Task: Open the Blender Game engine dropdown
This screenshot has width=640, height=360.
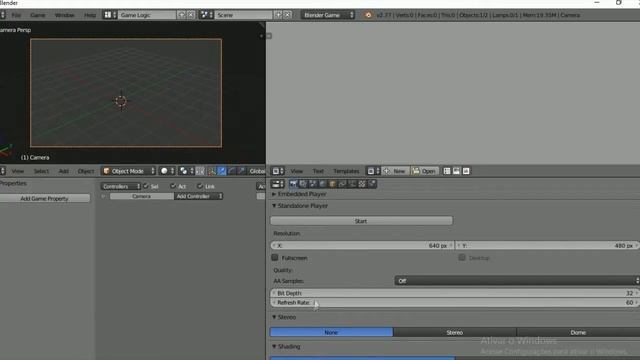Action: (x=328, y=15)
